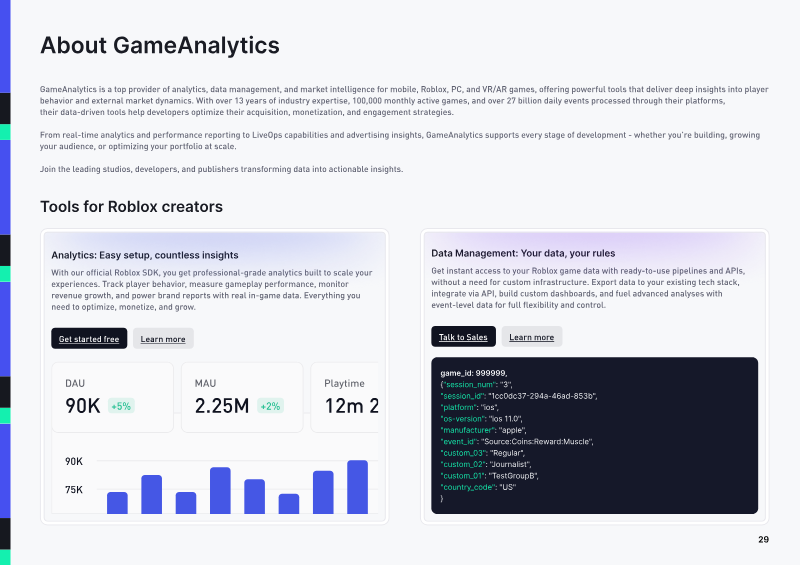Click the game_id: 999999 code line
The height and width of the screenshot is (565, 800).
tap(473, 373)
